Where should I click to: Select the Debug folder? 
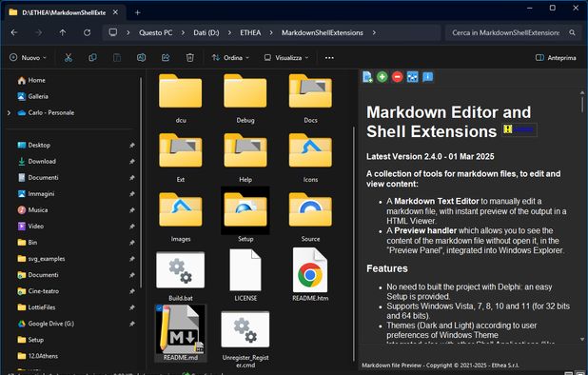245,98
